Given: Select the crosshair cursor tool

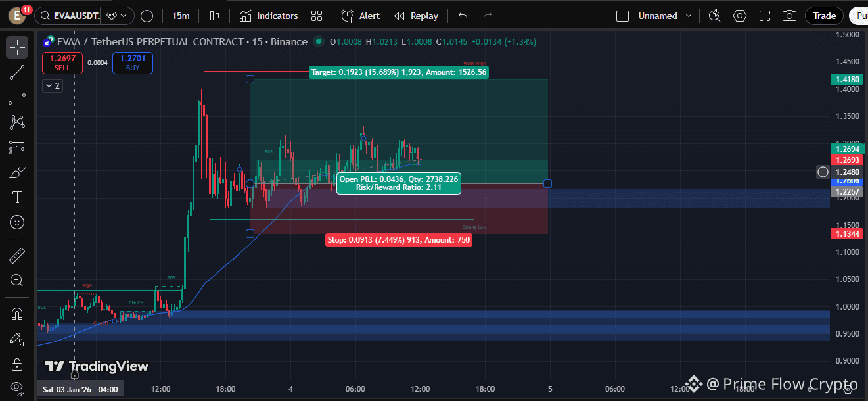Looking at the screenshot, I should point(17,47).
